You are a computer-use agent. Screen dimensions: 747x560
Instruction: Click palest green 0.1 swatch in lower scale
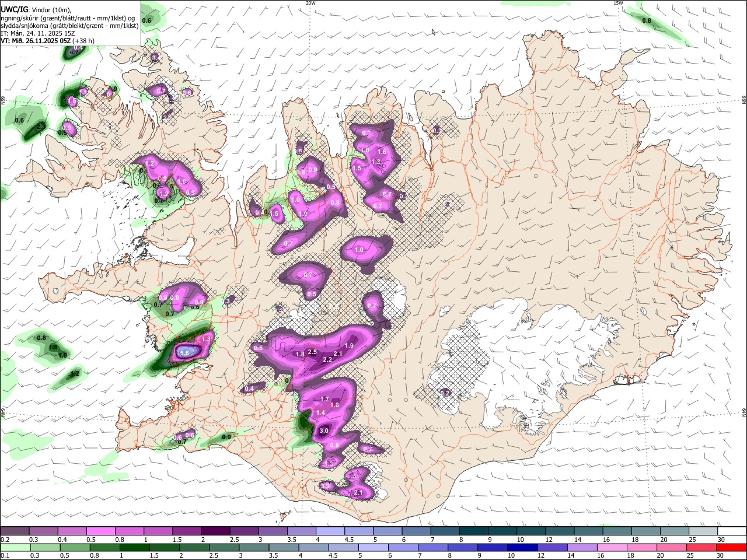(x=15, y=547)
